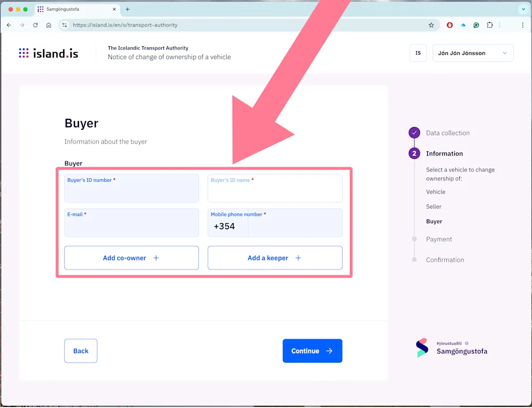The image size is (532, 408).
Task: Click the red Opera extension icon
Action: 450,25
